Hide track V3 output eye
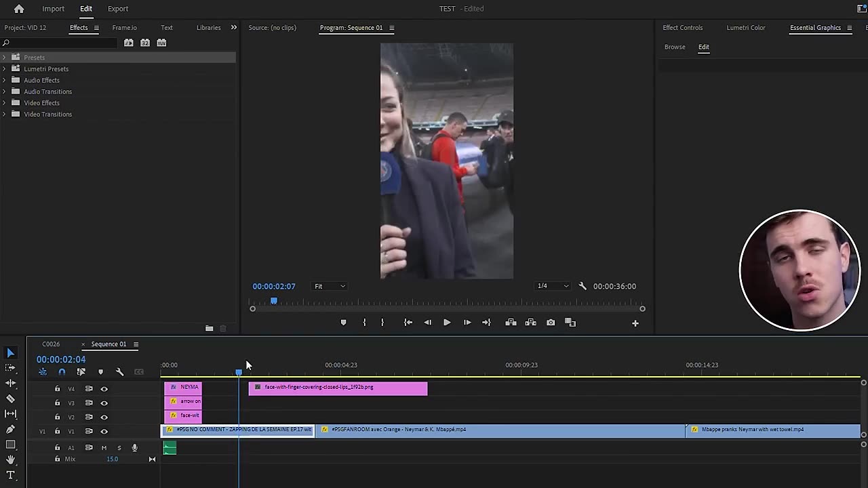868x488 pixels. (104, 403)
